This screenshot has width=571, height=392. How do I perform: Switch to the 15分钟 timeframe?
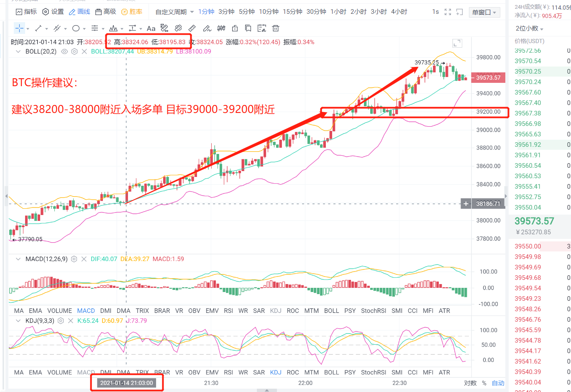pyautogui.click(x=292, y=12)
